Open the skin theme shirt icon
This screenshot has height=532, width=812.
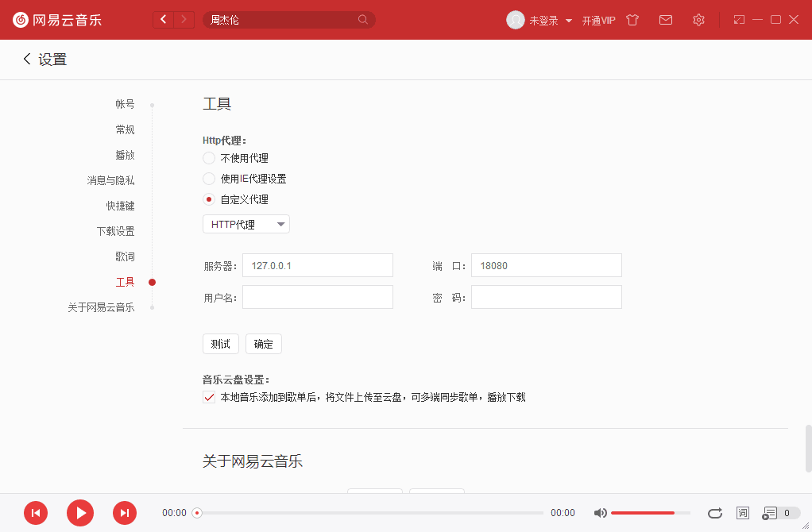[x=632, y=20]
